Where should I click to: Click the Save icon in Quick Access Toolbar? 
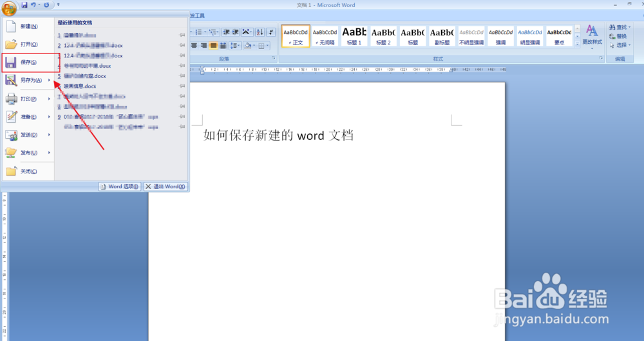24,5
